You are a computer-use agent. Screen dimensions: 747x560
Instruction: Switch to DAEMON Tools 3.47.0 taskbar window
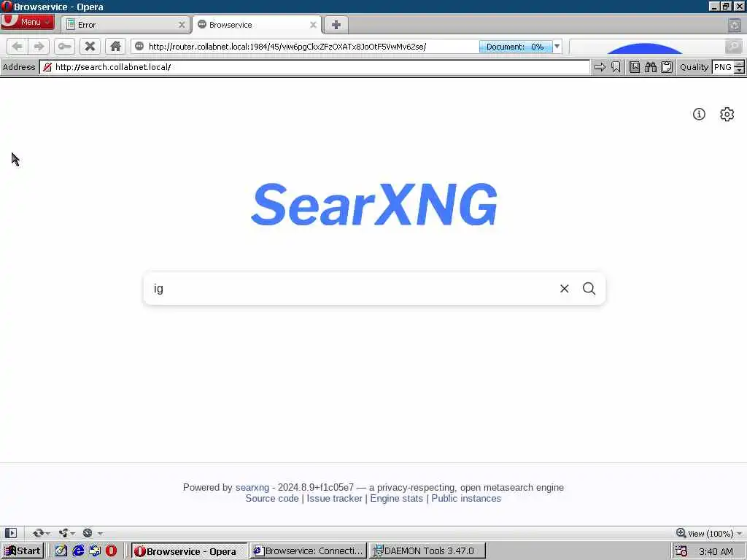427,551
